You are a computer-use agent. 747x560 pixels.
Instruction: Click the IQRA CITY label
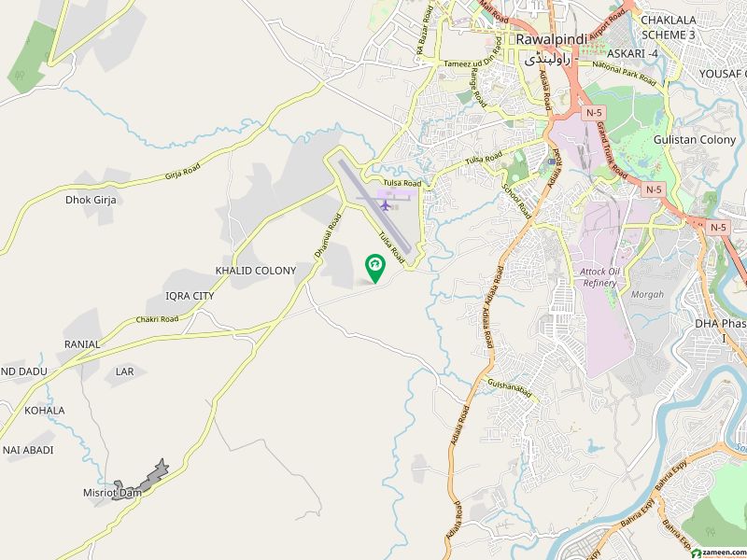[190, 296]
